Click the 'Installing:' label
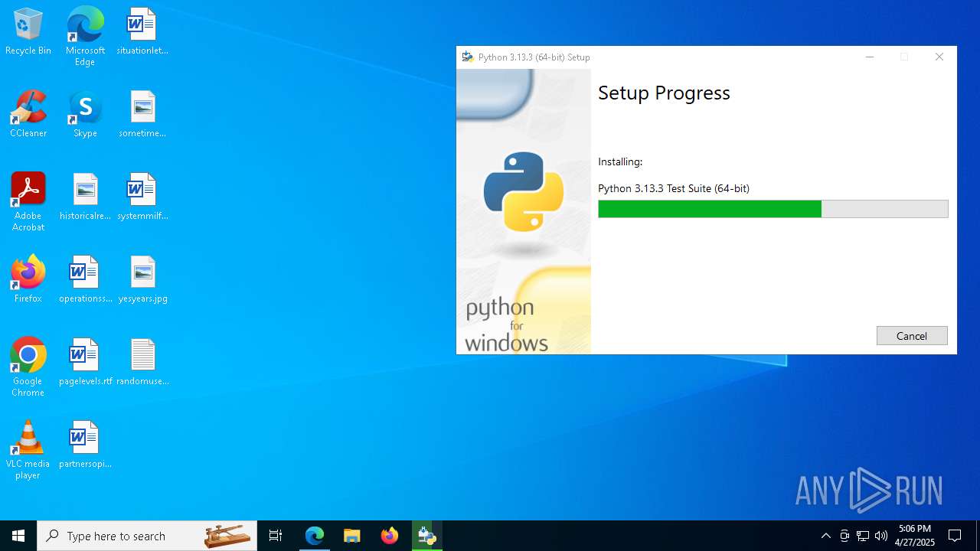 coord(620,162)
